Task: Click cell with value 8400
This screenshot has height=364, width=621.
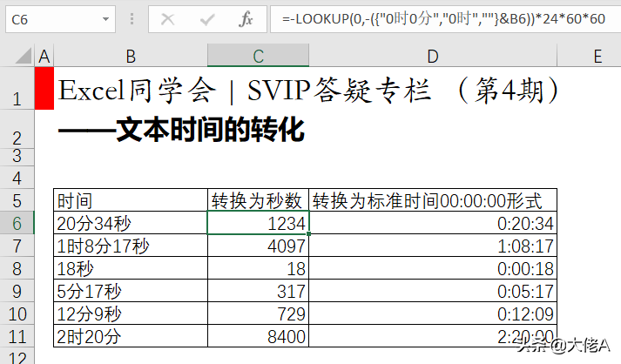Action: point(258,336)
